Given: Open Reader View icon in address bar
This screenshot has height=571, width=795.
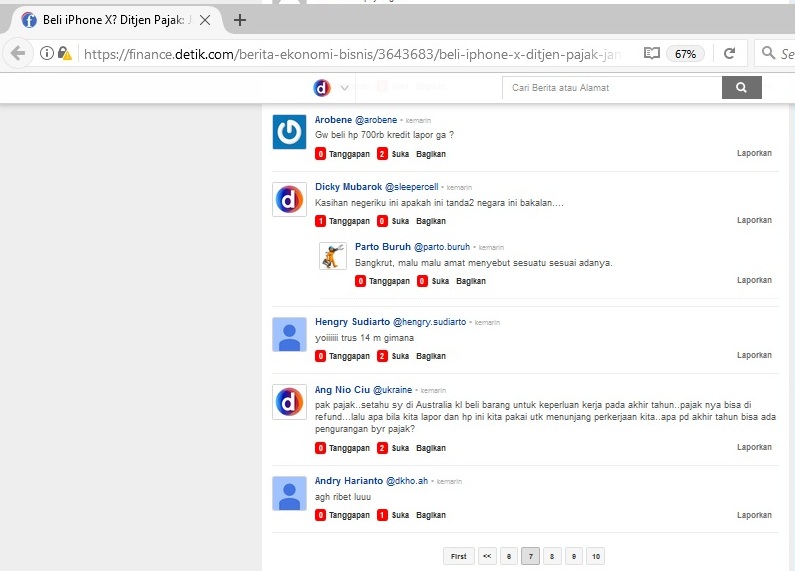Looking at the screenshot, I should (x=652, y=53).
